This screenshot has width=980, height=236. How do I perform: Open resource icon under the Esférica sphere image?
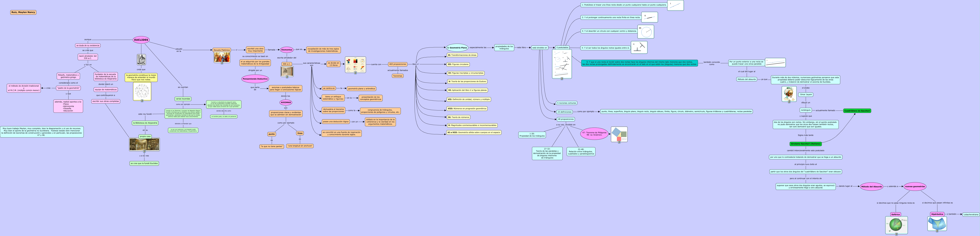point(896,234)
